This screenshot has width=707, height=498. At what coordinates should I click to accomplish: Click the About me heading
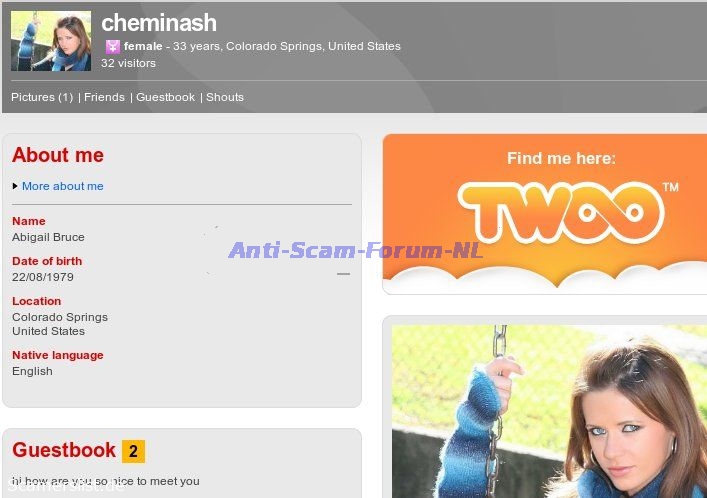point(58,155)
